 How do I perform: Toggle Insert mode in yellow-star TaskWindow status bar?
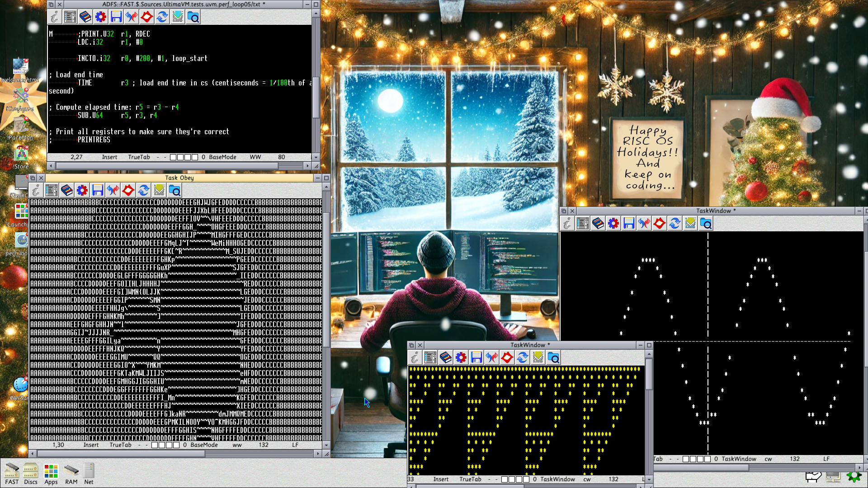pyautogui.click(x=441, y=479)
